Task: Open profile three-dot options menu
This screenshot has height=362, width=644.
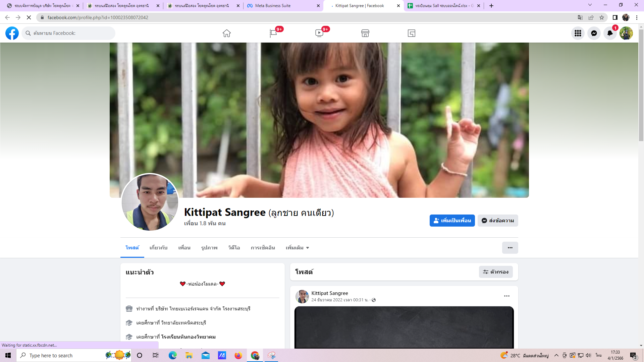Action: [x=510, y=248]
